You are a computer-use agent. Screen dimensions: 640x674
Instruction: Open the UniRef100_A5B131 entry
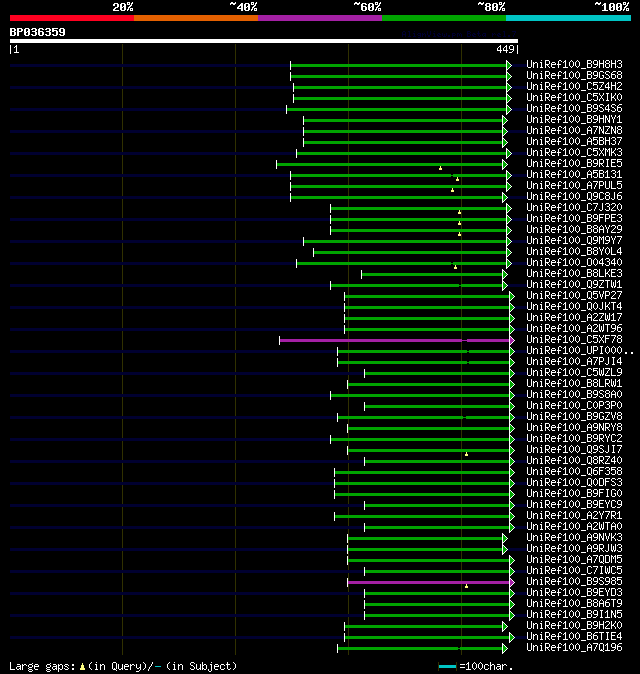[574, 175]
